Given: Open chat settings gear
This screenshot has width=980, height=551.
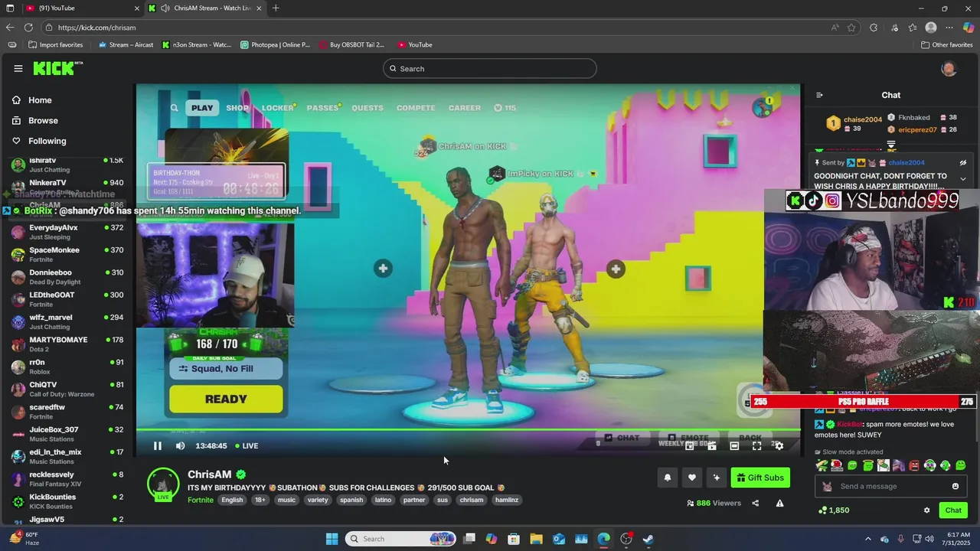Looking at the screenshot, I should pos(926,510).
